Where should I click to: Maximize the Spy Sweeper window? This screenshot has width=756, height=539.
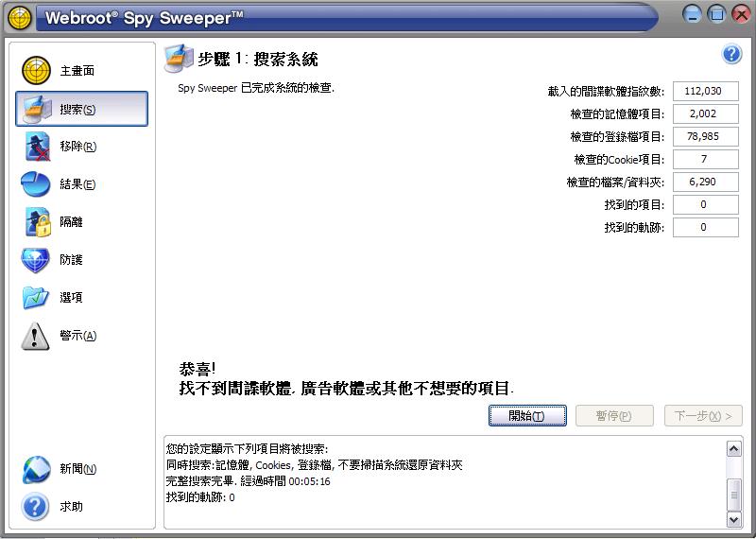pyautogui.click(x=717, y=14)
